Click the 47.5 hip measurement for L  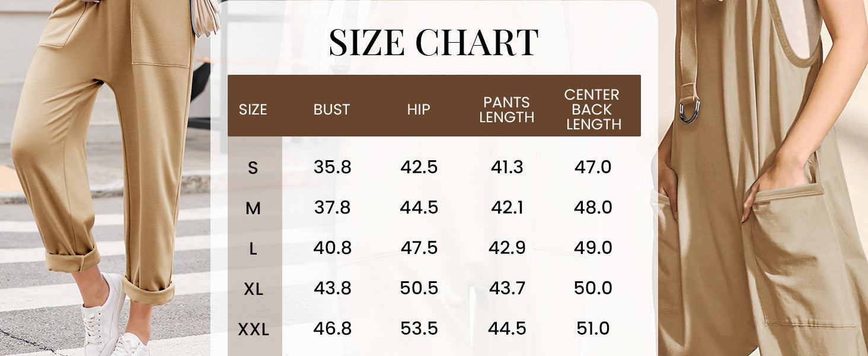[419, 248]
